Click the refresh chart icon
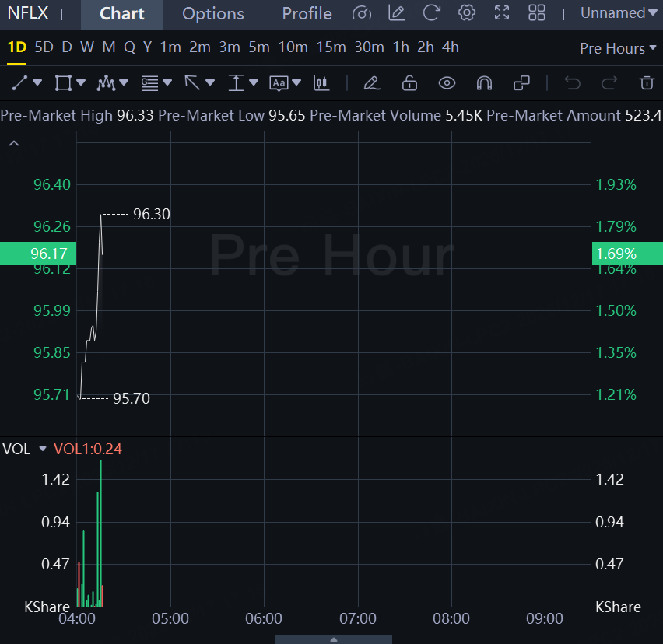The image size is (663, 644). pyautogui.click(x=431, y=13)
